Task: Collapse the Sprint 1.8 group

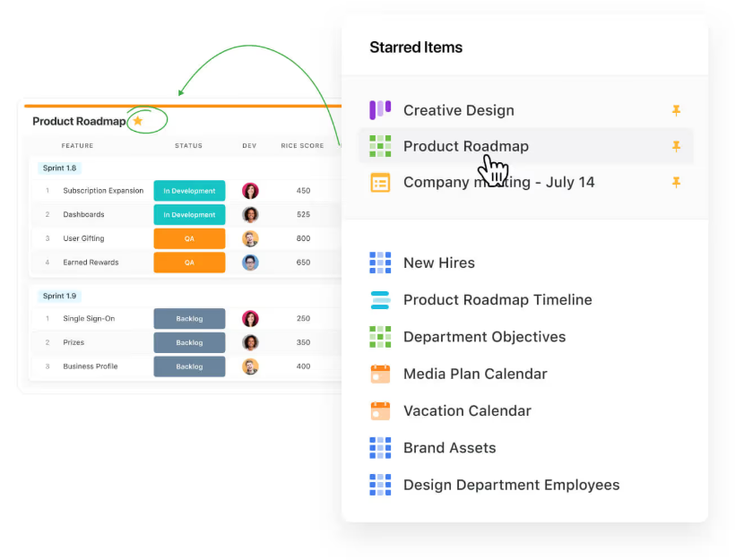Action: pyautogui.click(x=60, y=168)
